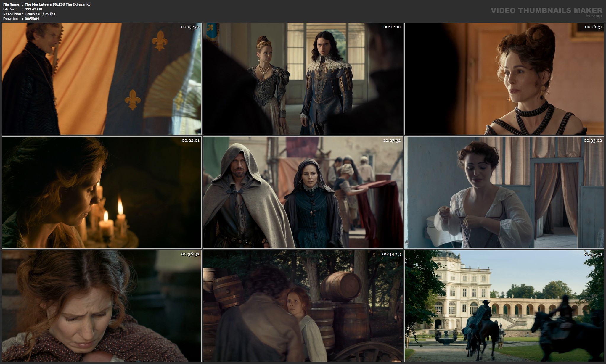Select the barrels scene thumbnail at 00:44:03
Screen dimensions: 606x364
point(303,306)
